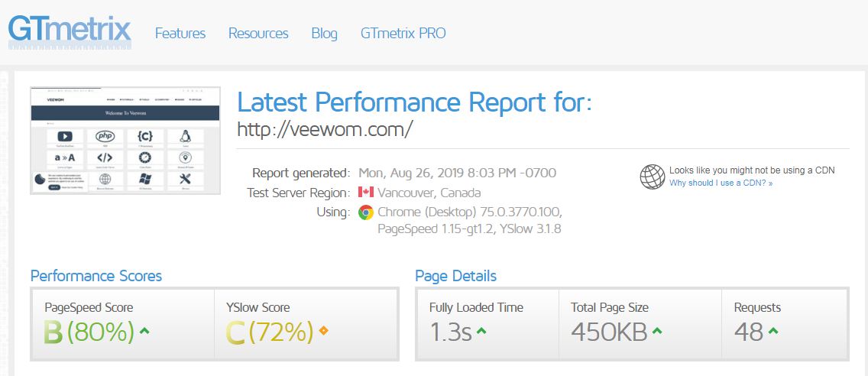
Task: Click the 'Report generated:' label
Action: 301,173
